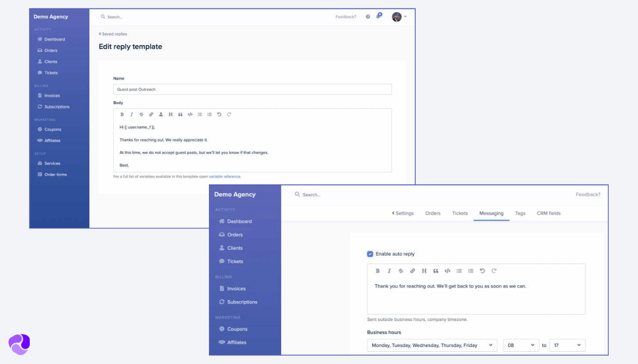The image size is (638, 364).
Task: Insert code block in the auto reply editor
Action: (x=447, y=271)
